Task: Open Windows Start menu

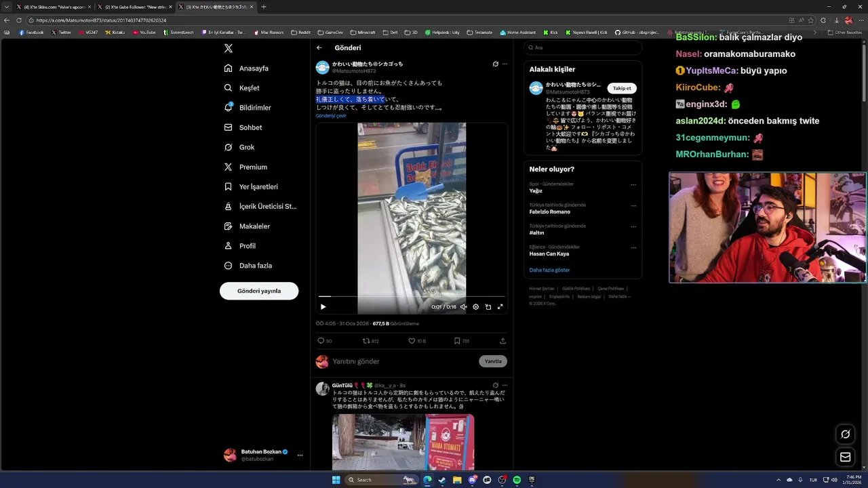Action: 336,480
